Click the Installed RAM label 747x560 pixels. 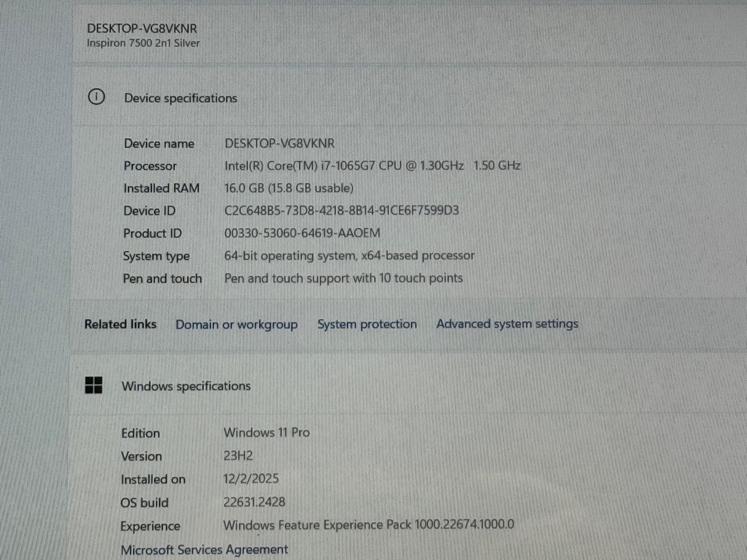coord(162,188)
